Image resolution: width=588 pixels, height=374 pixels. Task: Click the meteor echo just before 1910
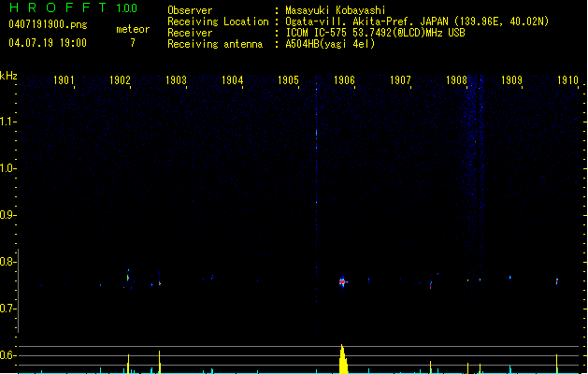point(557,281)
